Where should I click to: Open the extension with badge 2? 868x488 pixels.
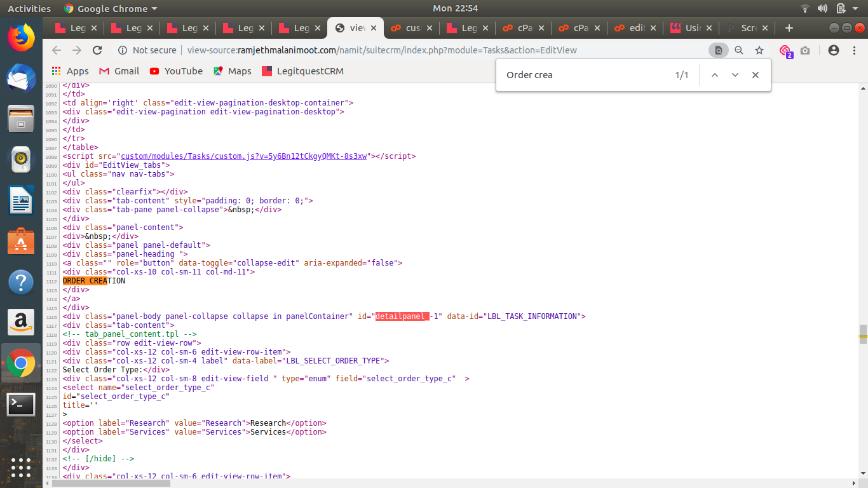tap(785, 51)
